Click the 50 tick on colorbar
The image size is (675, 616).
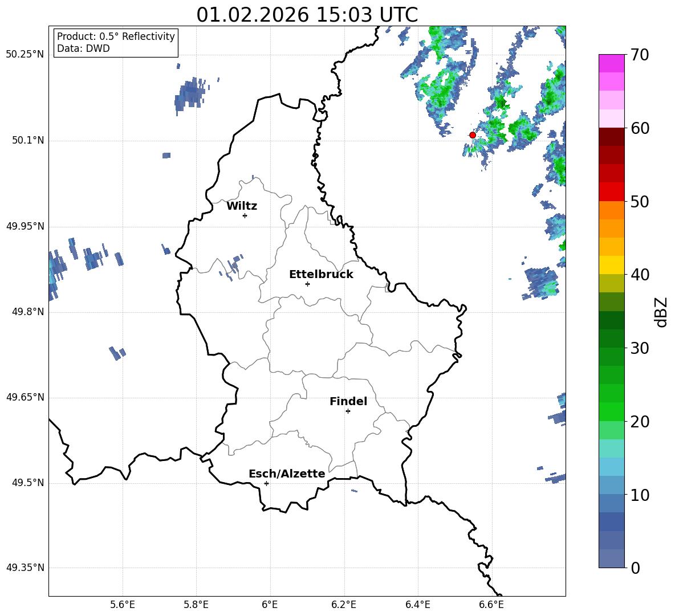pos(640,201)
